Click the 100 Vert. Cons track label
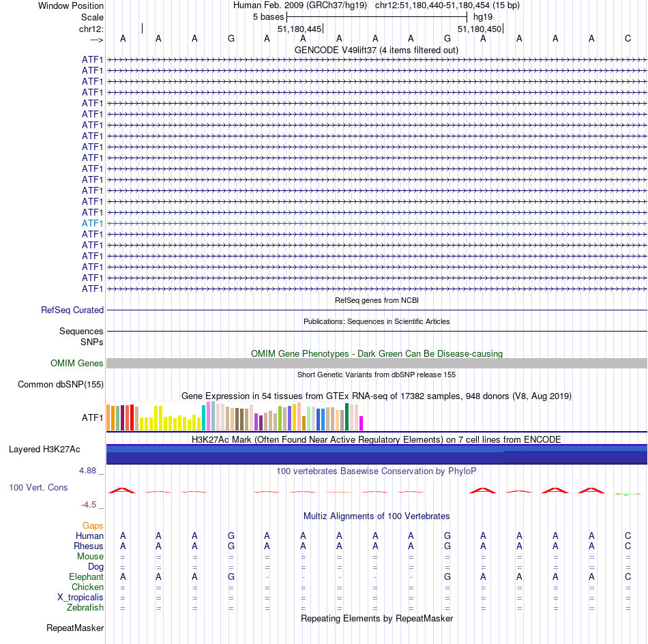648x644 pixels. [x=38, y=488]
